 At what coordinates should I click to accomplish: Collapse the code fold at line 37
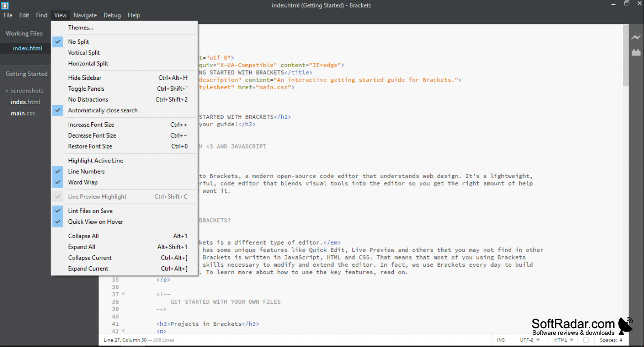tap(123, 294)
